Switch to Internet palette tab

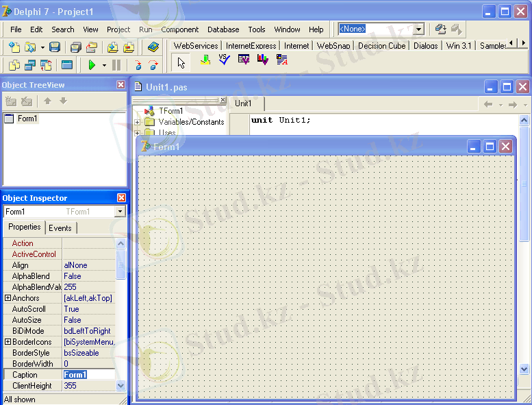click(296, 45)
